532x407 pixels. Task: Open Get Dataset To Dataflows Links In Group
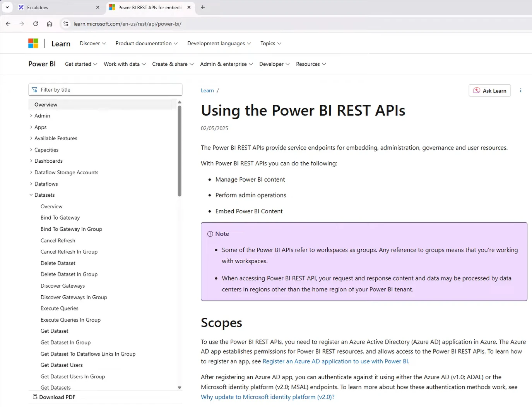click(x=88, y=354)
